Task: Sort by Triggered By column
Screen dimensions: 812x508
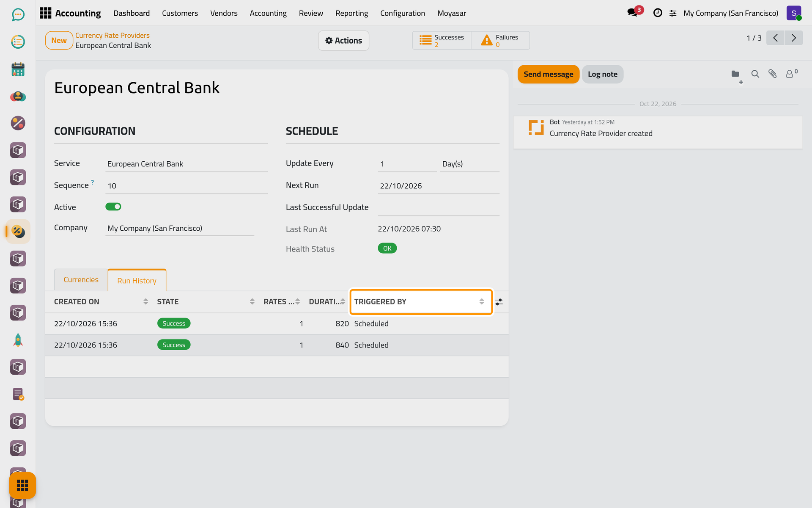Action: [x=421, y=301]
